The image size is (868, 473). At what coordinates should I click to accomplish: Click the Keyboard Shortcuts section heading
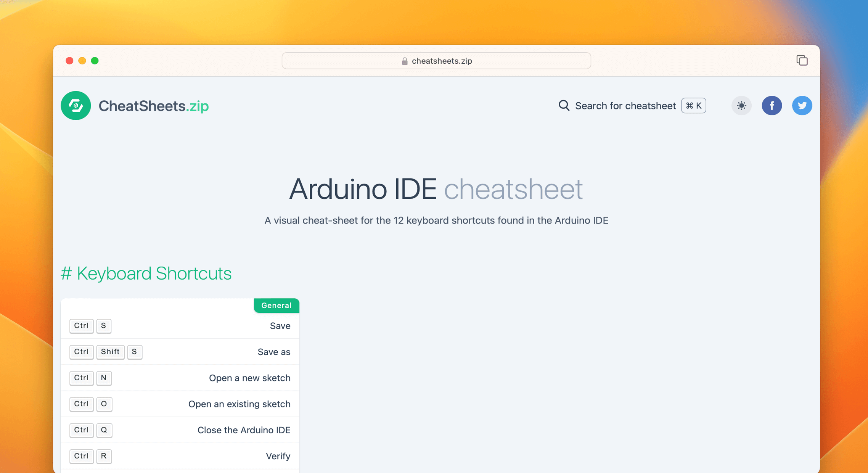(x=146, y=273)
